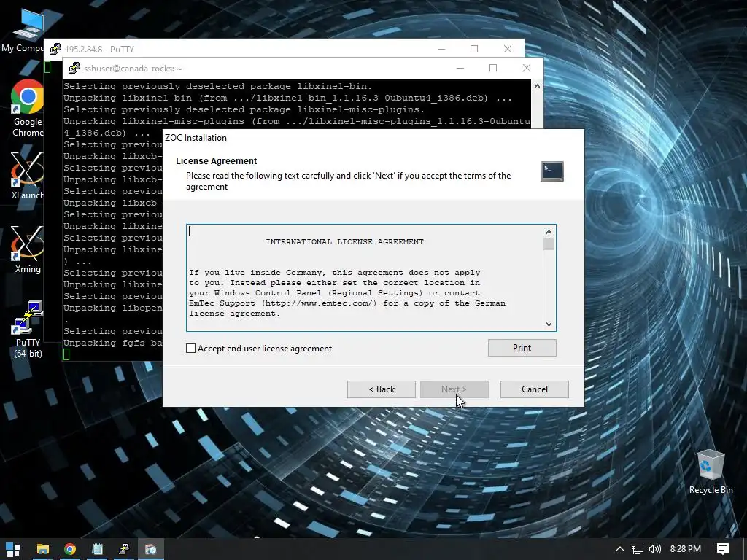This screenshot has height=560, width=747.
Task: Click the ZOC terminal icon in installer header
Action: (x=551, y=171)
